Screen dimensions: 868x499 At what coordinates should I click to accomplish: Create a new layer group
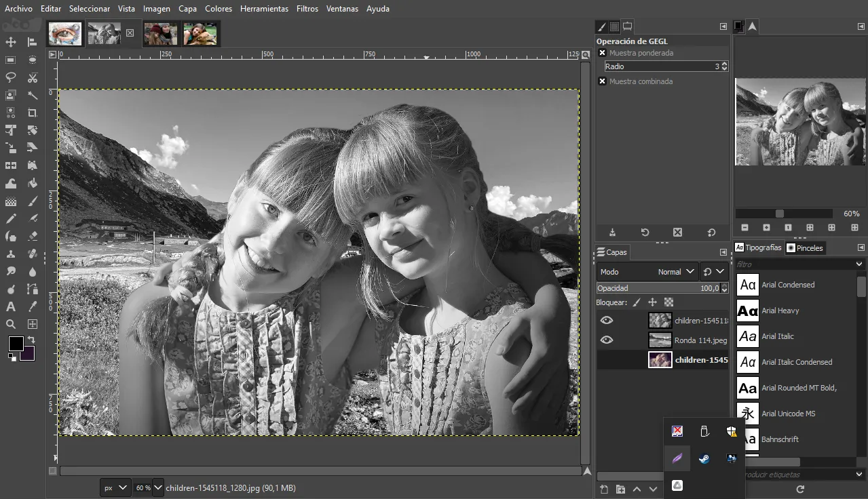click(620, 489)
